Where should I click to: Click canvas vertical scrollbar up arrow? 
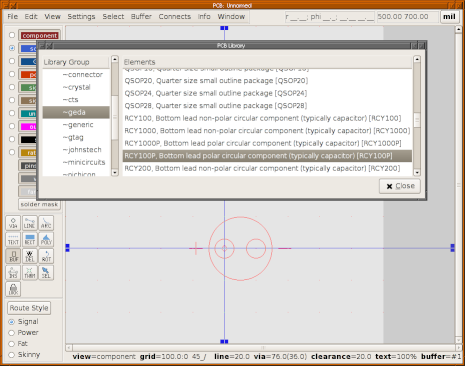(458, 29)
